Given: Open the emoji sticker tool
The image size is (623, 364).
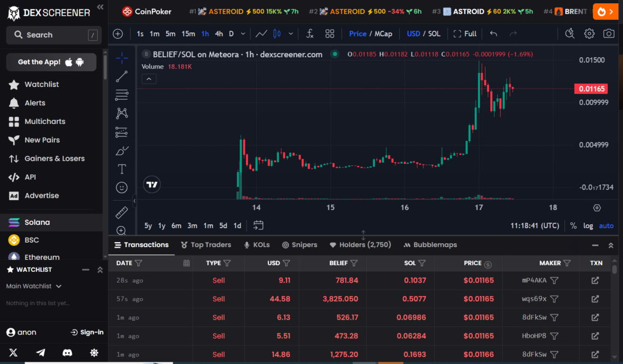Looking at the screenshot, I should (x=122, y=187).
